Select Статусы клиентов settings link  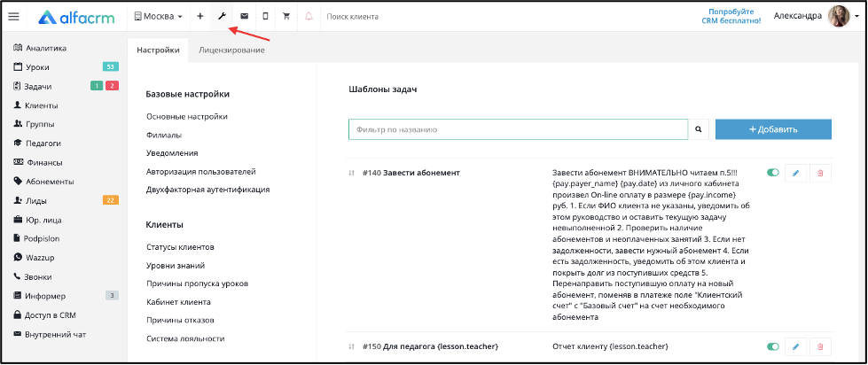(x=181, y=246)
